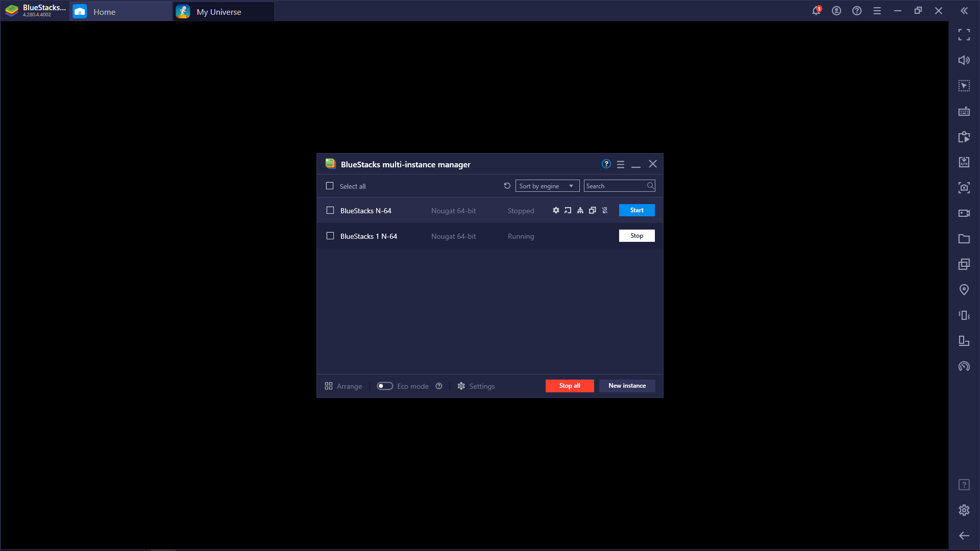Tick the BlueStacks 1 N-64 checkbox
980x551 pixels.
[330, 236]
